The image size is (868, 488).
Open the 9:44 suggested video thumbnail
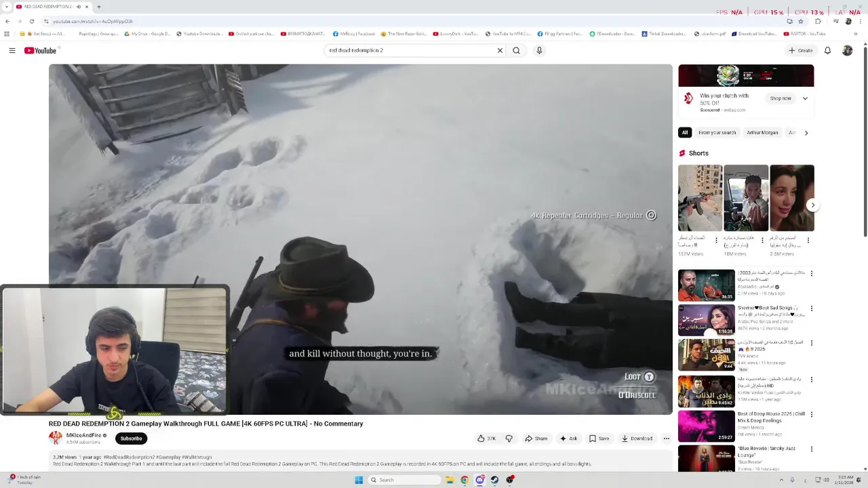tap(706, 354)
